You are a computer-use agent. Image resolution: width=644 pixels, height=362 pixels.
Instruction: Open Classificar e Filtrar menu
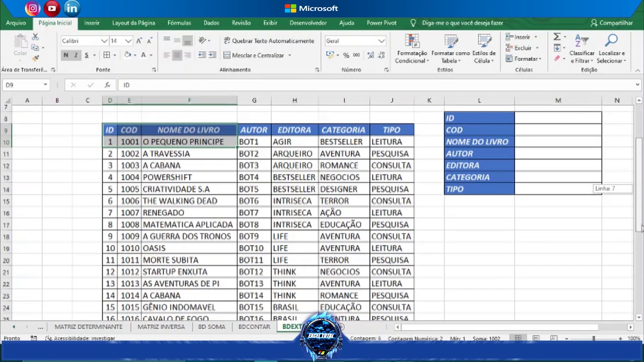[582, 49]
